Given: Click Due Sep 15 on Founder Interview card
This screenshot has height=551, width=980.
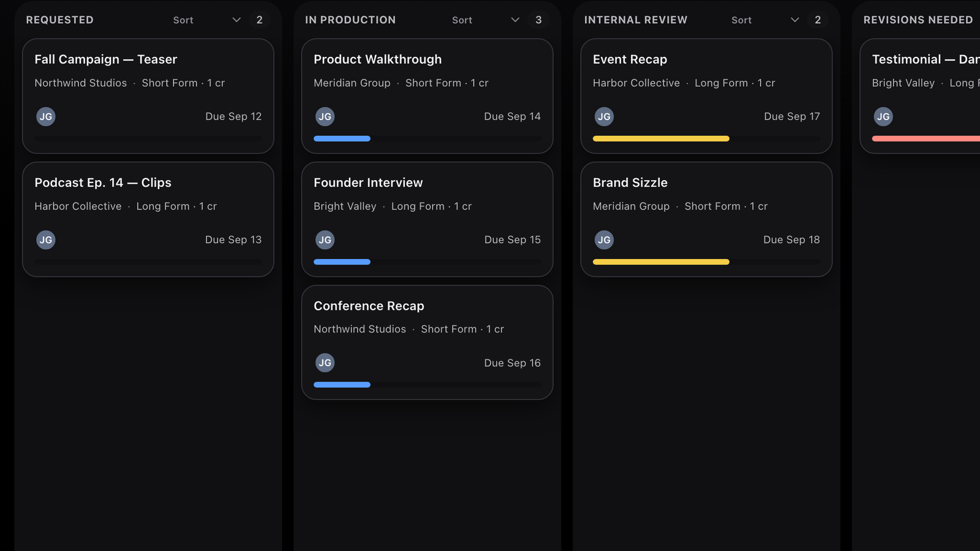Looking at the screenshot, I should 513,240.
